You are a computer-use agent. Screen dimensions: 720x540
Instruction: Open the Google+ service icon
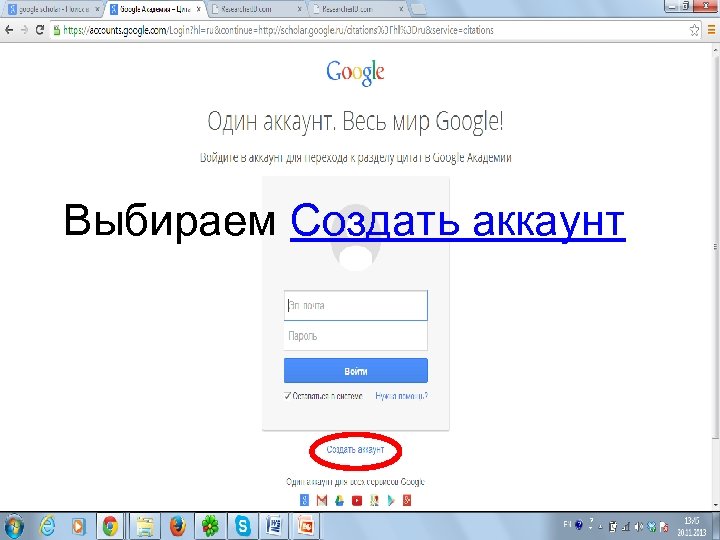point(407,500)
